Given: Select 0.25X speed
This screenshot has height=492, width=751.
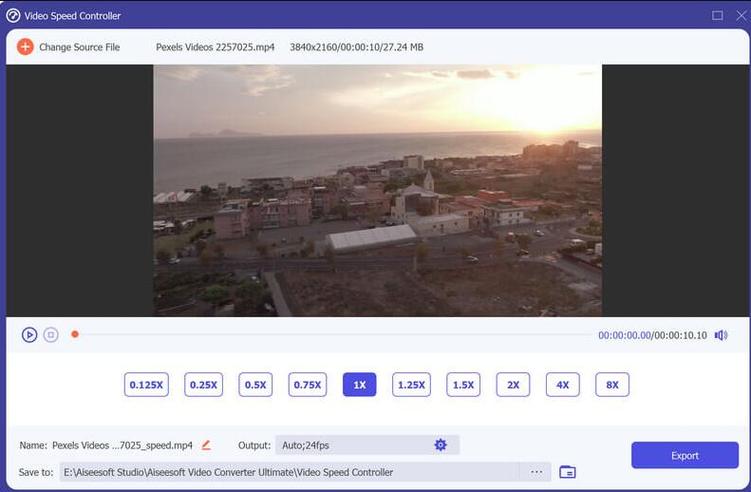Looking at the screenshot, I should [204, 385].
